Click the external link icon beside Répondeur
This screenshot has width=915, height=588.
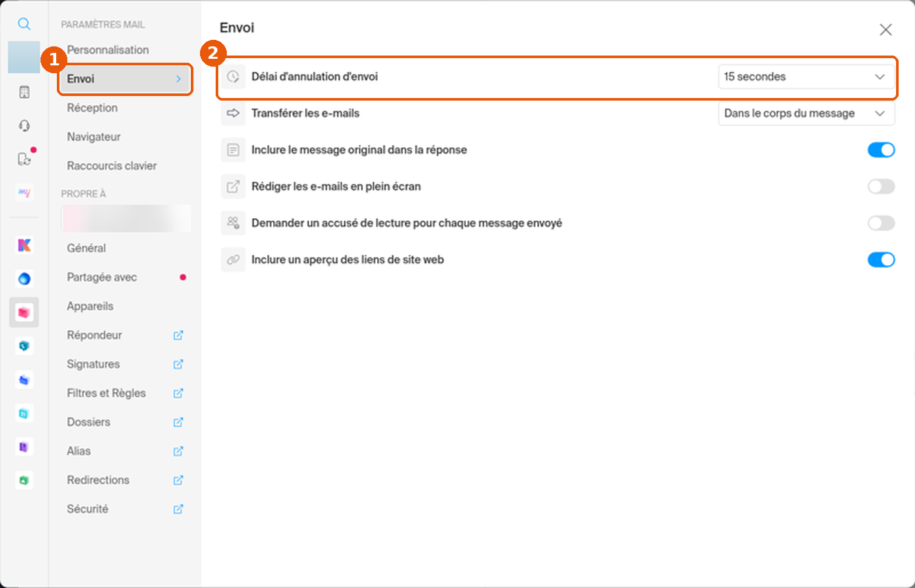(x=178, y=335)
